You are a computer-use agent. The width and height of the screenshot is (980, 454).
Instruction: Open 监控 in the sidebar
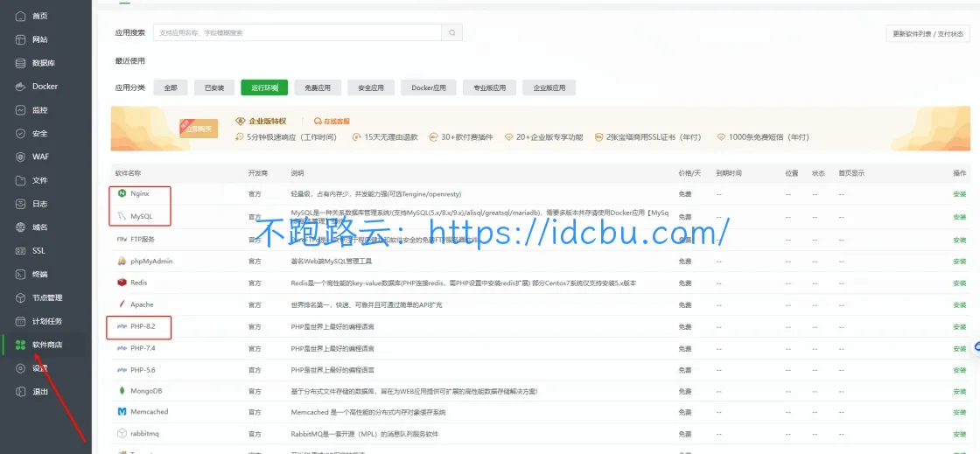point(40,110)
